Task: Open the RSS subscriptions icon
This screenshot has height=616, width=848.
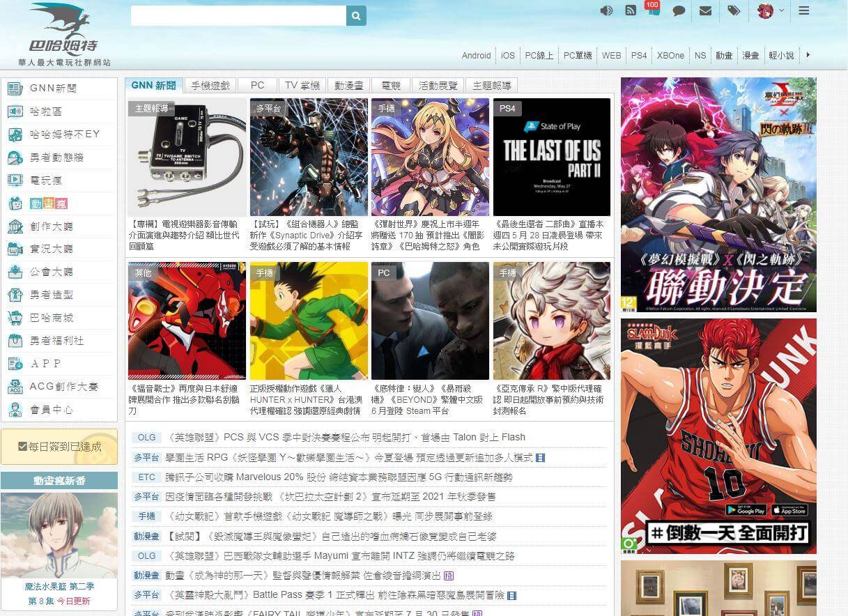Action: point(631,10)
